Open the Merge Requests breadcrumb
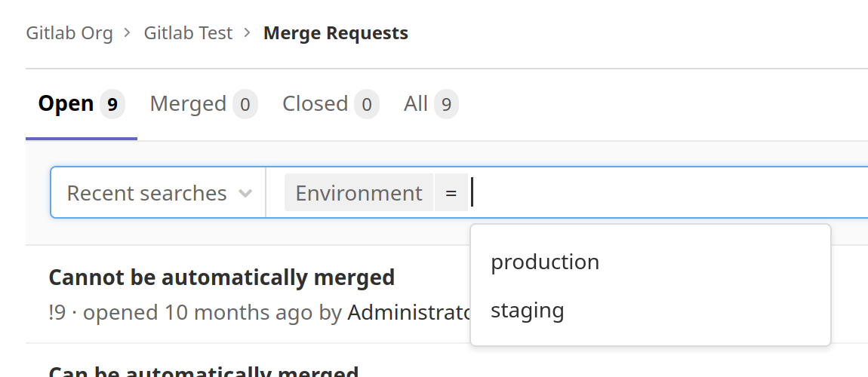868x377 pixels. [335, 33]
